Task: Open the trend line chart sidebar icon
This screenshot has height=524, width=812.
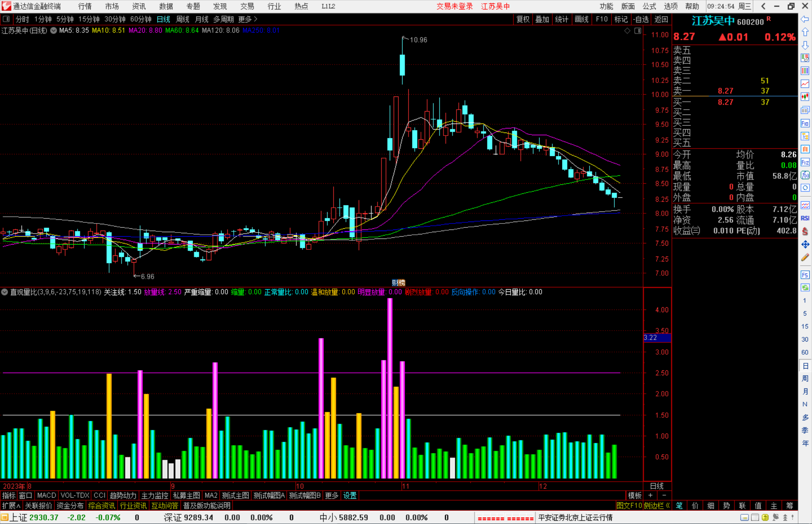Action: tap(805, 84)
